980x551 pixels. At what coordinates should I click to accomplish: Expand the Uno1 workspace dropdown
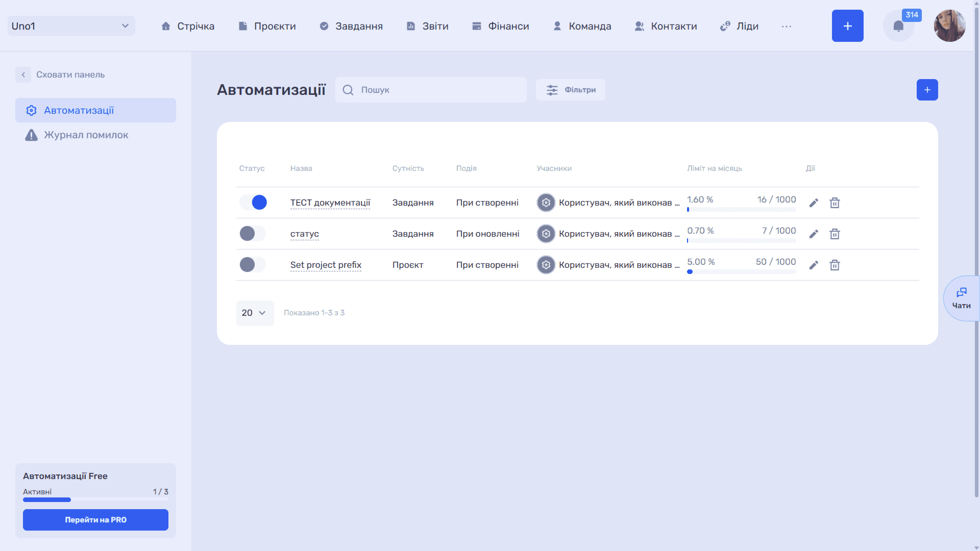tap(71, 26)
